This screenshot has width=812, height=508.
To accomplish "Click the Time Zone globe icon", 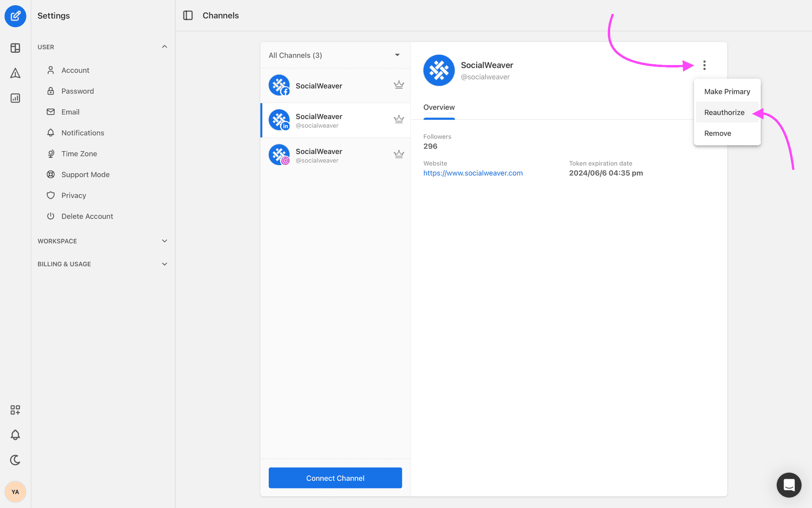I will pos(51,154).
